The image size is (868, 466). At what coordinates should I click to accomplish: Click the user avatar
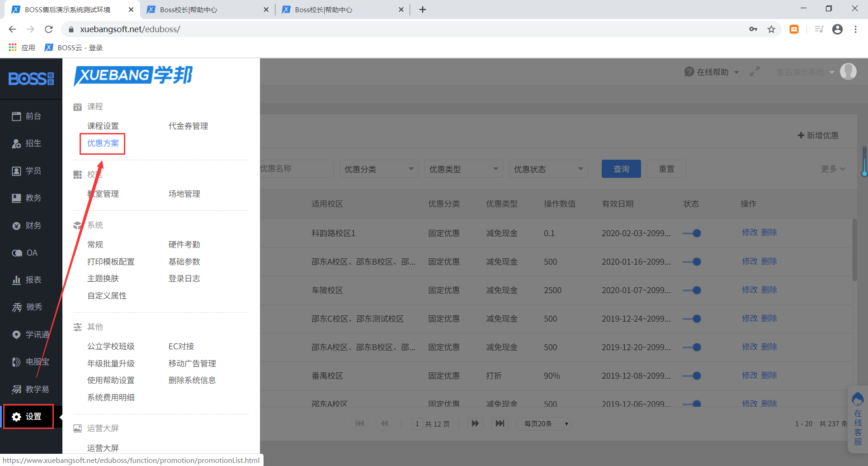click(x=848, y=71)
